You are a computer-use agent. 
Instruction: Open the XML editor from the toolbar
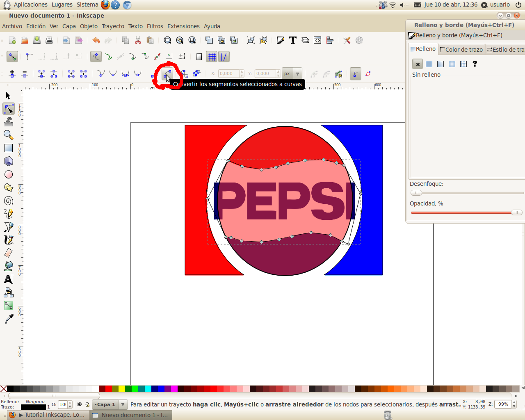coord(317,40)
